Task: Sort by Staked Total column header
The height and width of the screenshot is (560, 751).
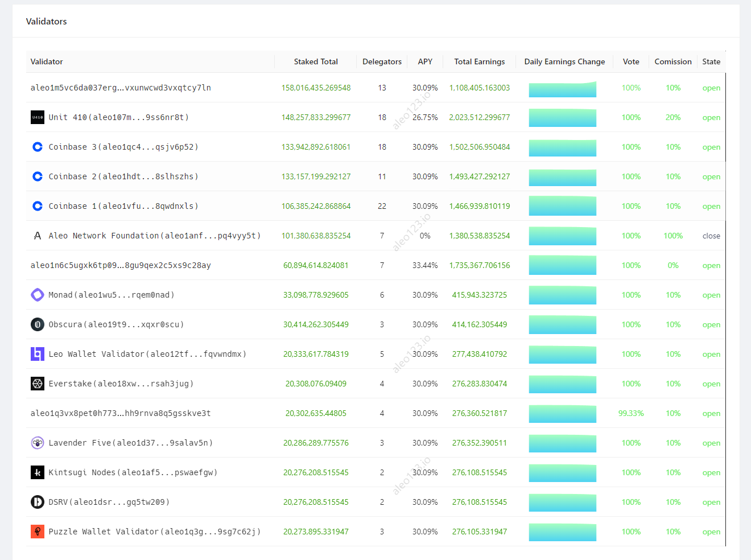Action: [316, 61]
